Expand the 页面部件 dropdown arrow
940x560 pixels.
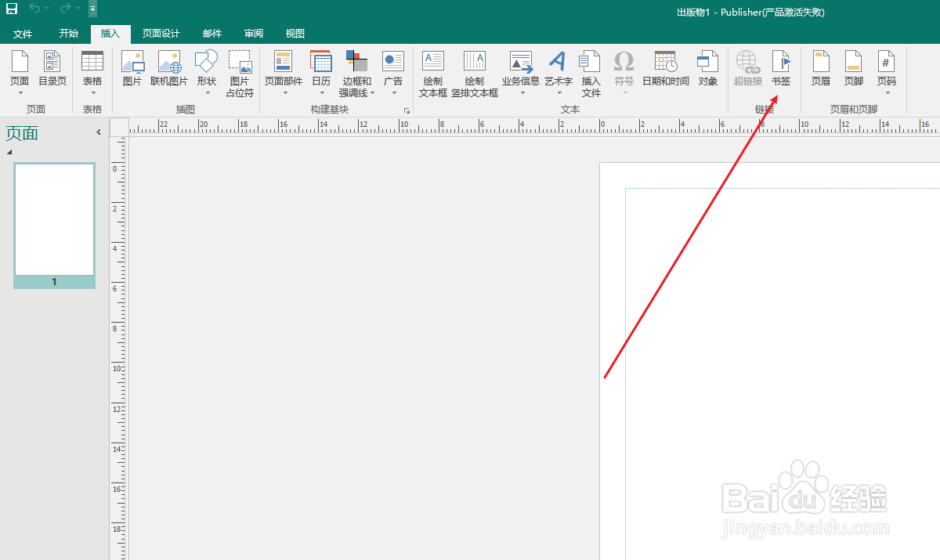click(x=285, y=92)
